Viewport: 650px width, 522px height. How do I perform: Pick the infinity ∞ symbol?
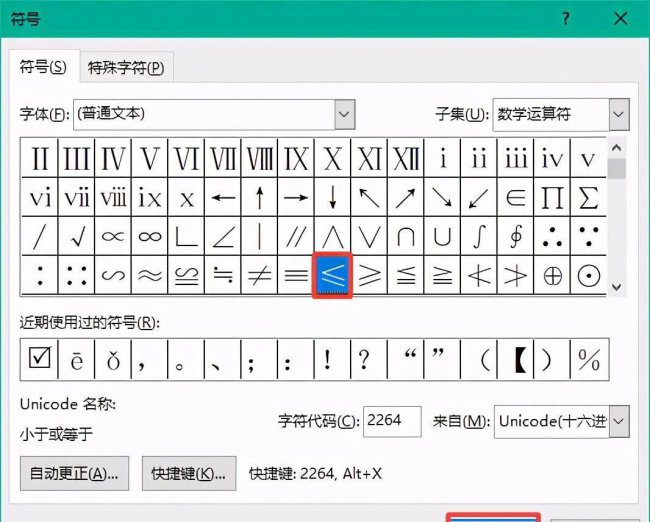pos(150,236)
